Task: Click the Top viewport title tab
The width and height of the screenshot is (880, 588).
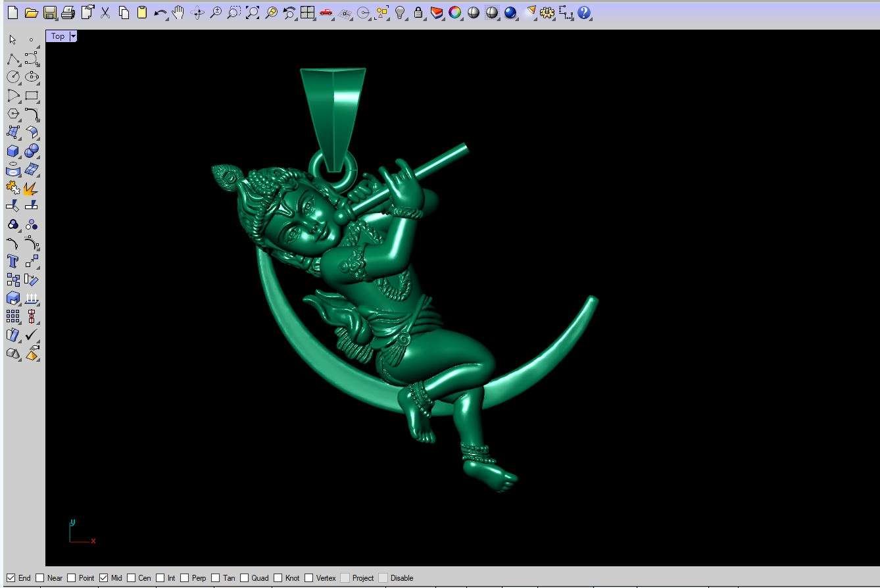Action: pyautogui.click(x=58, y=36)
